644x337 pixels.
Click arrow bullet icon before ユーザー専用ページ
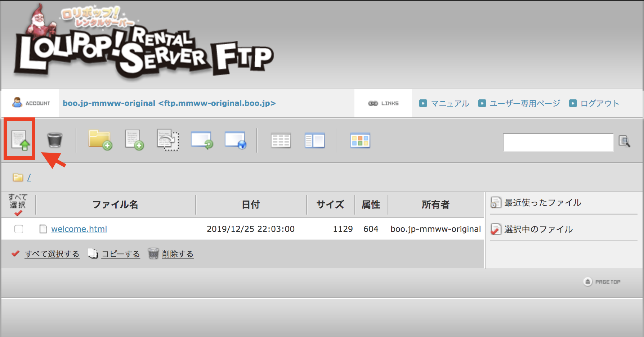482,103
